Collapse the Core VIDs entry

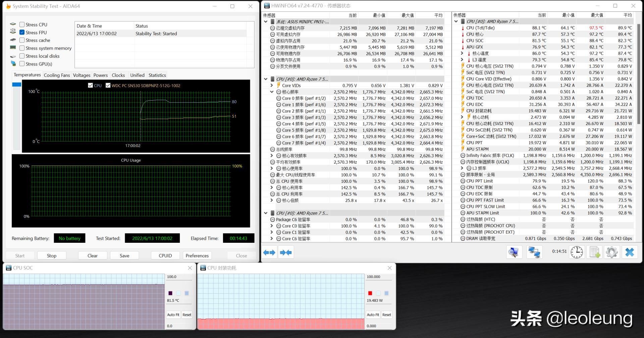point(272,85)
